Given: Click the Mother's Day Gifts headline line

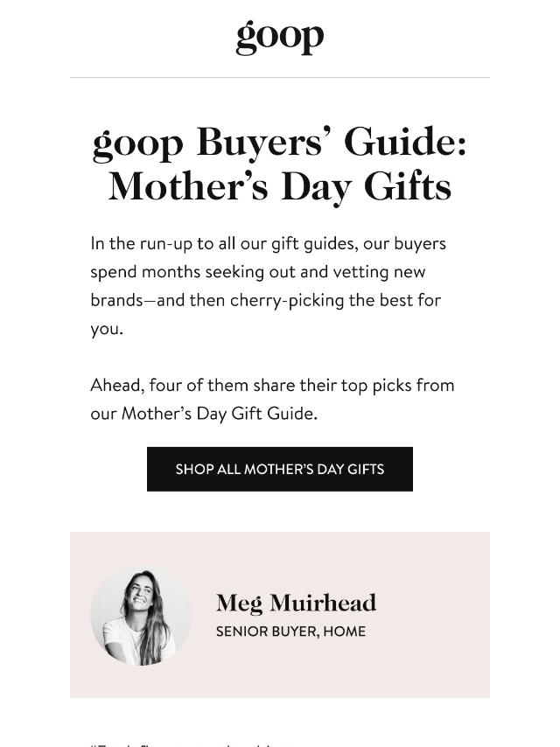Looking at the screenshot, I should point(280,187).
